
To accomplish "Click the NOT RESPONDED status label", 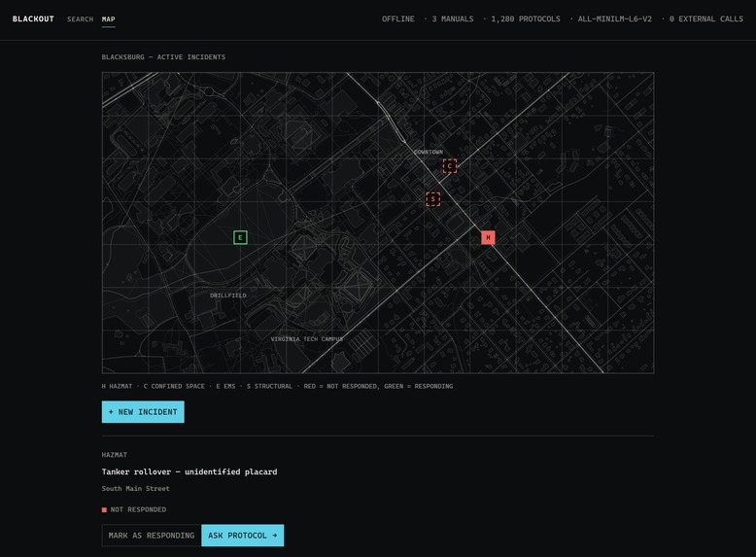I will click(138, 509).
